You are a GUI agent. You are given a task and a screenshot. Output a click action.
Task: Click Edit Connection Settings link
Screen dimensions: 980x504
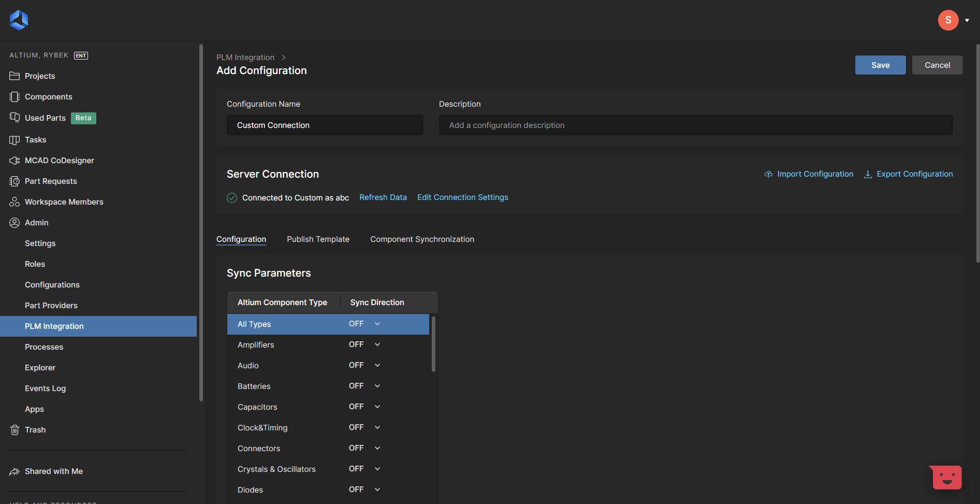[x=463, y=197]
